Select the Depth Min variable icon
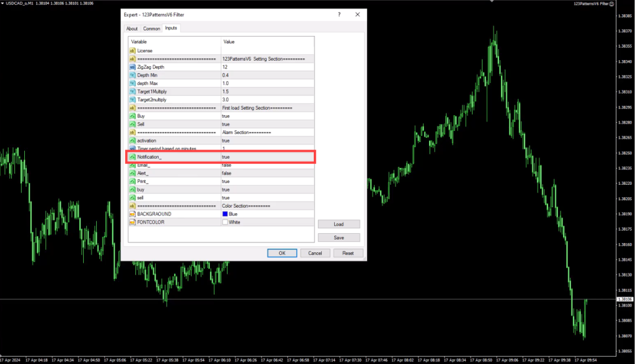This screenshot has width=635, height=364. [x=132, y=75]
